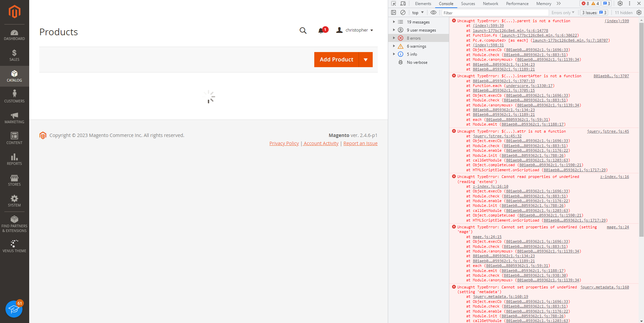Click the Add Product button
The width and height of the screenshot is (644, 323).
pos(336,60)
